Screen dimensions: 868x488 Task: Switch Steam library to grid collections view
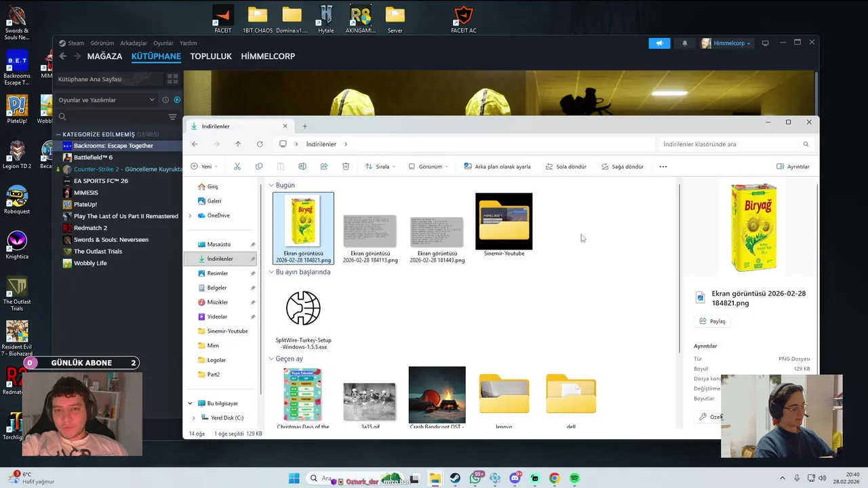tap(172, 79)
